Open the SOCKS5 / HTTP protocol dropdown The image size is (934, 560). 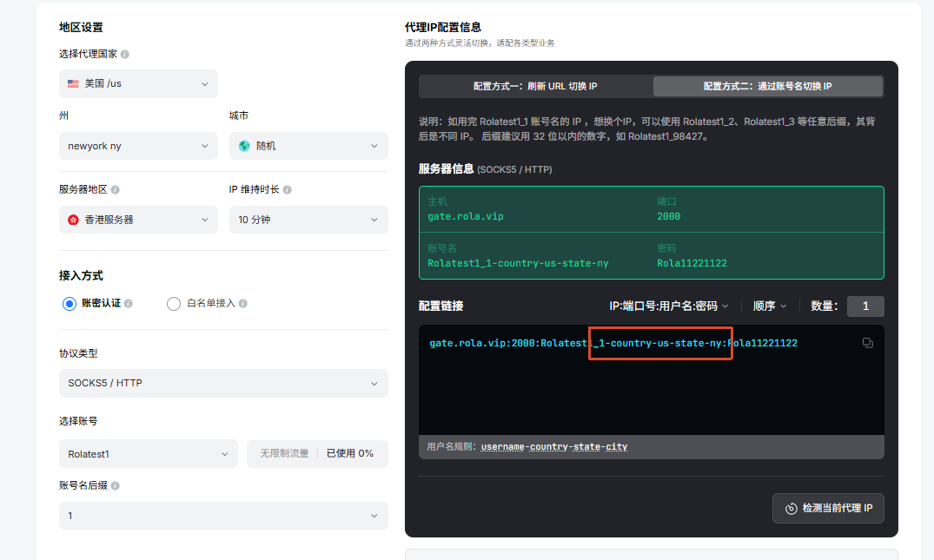[223, 383]
